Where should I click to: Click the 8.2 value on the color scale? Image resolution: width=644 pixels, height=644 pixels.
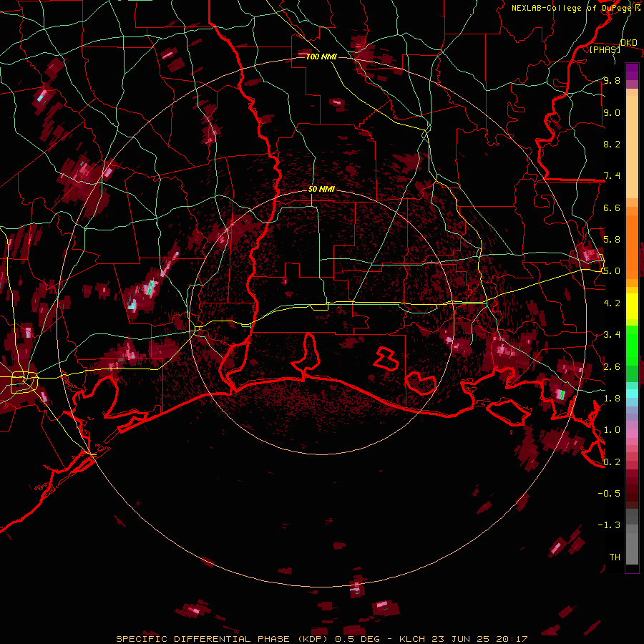click(x=612, y=144)
